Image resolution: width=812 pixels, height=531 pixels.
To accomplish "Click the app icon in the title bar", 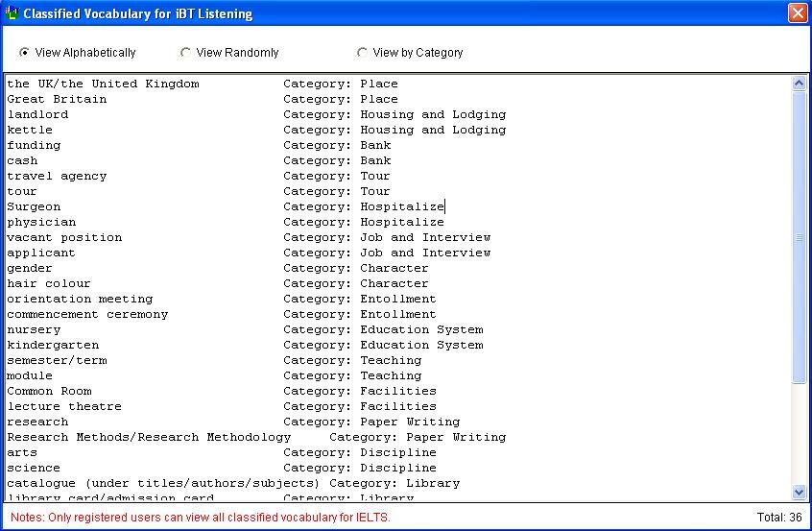I will coord(12,12).
